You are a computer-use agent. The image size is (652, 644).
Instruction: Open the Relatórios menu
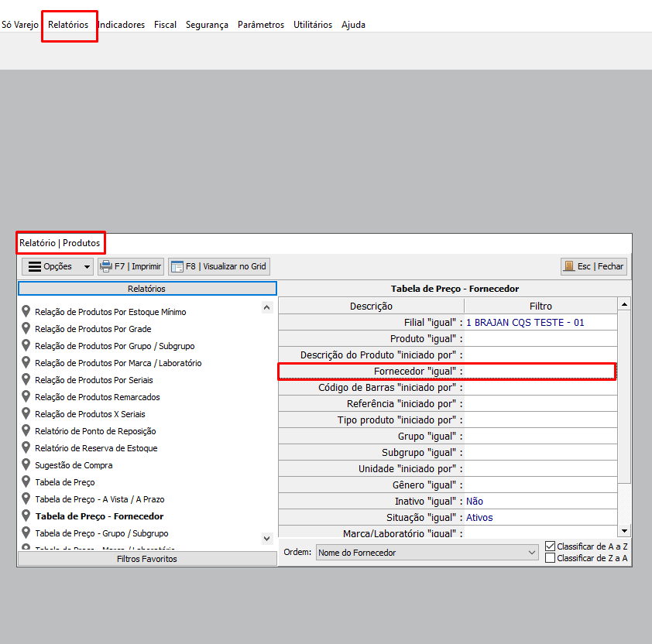click(x=68, y=25)
